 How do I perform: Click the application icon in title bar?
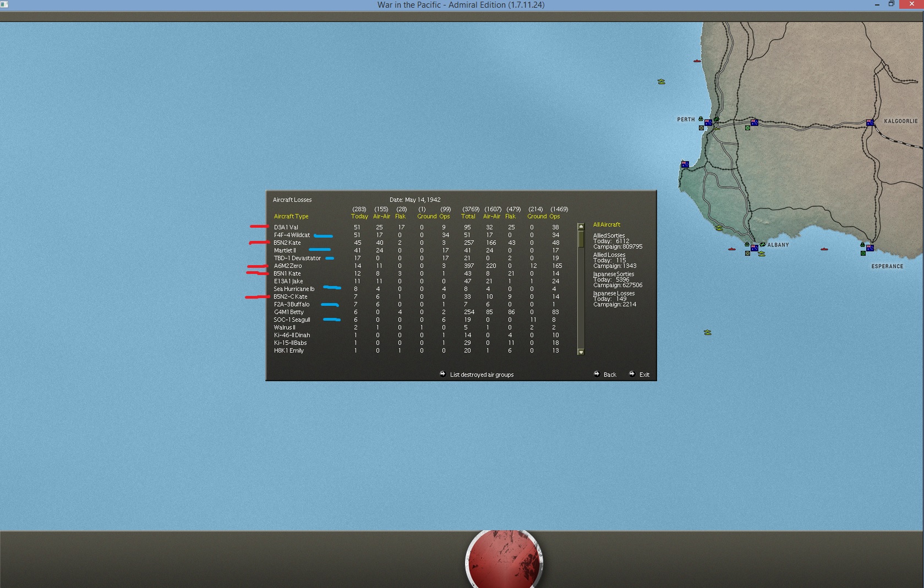[x=4, y=4]
